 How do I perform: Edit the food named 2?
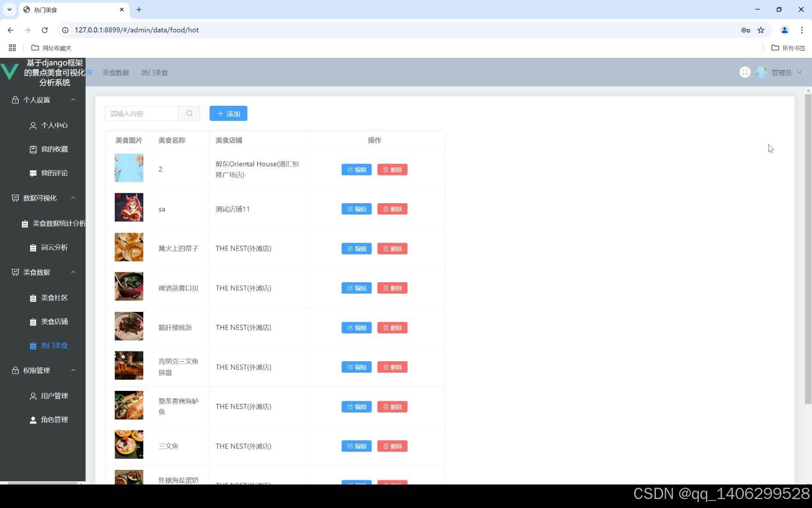pos(357,170)
